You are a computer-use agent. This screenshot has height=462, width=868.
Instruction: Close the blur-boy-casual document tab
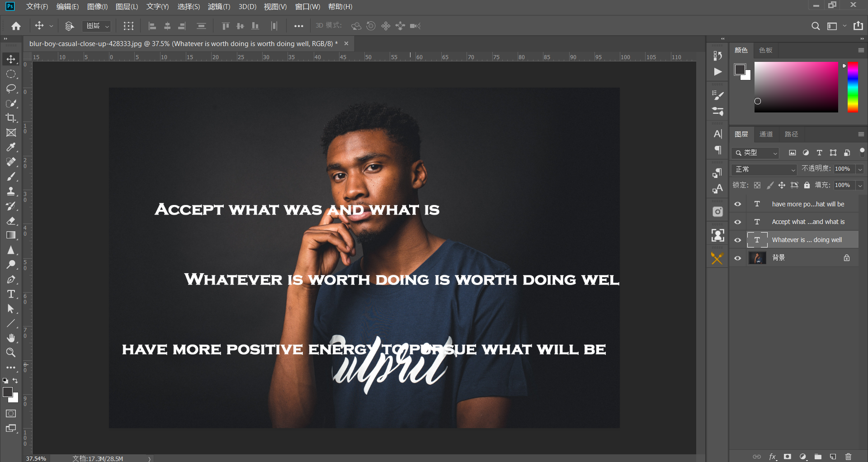click(346, 44)
